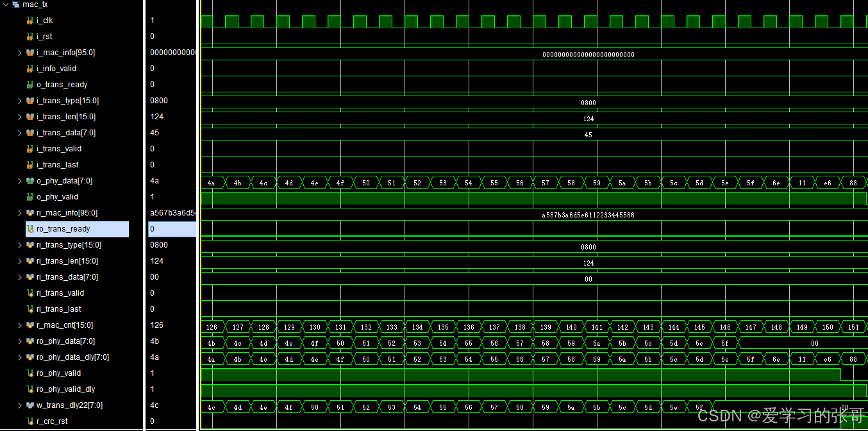868x431 pixels.
Task: Click the 5f segment in ro_phy_data waveform
Action: 725,343
